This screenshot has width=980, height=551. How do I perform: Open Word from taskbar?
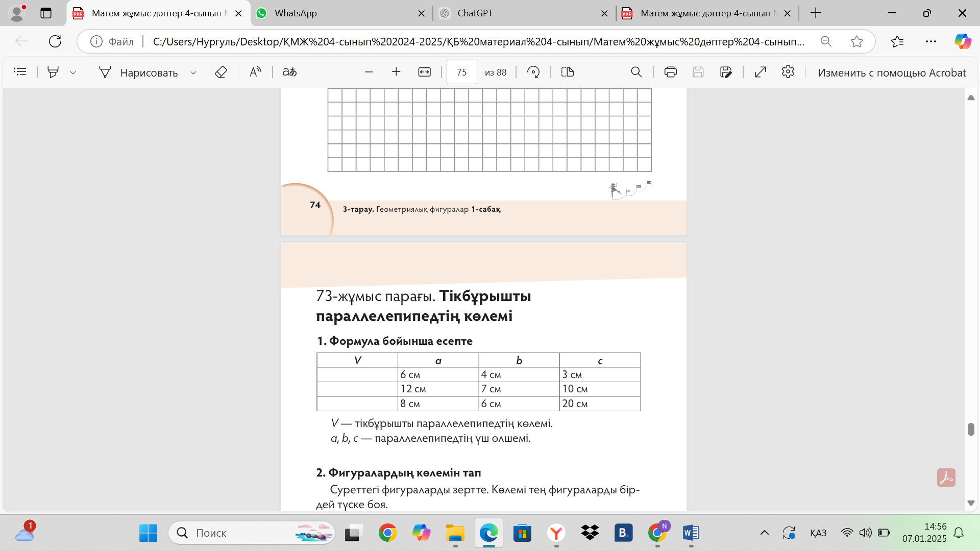coord(691,533)
